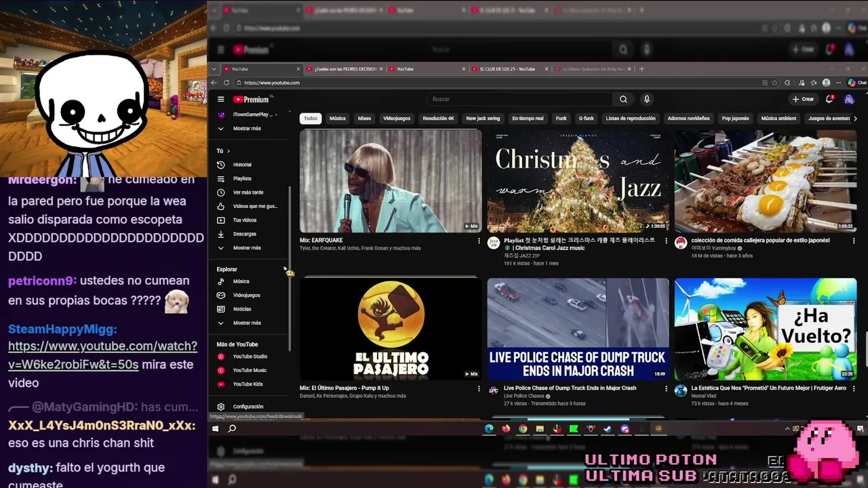This screenshot has height=488, width=868.
Task: Select the New jack swing chip
Action: [483, 119]
